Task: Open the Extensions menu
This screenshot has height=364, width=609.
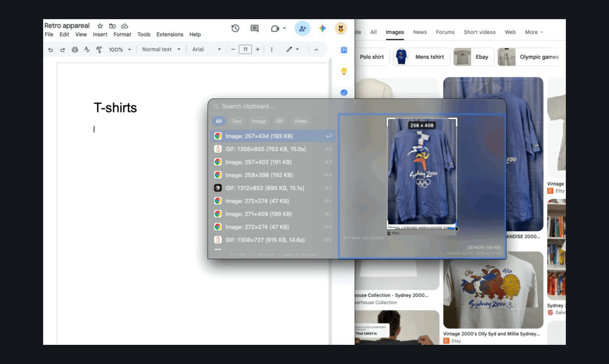Action: pos(170,34)
